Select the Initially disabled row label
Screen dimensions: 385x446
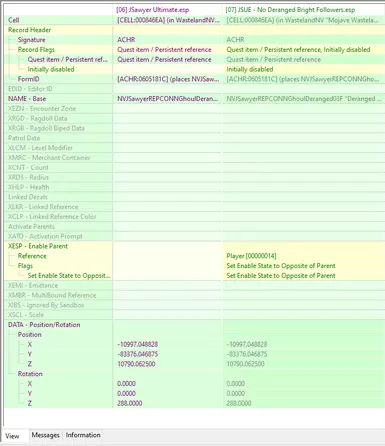pyautogui.click(x=51, y=69)
